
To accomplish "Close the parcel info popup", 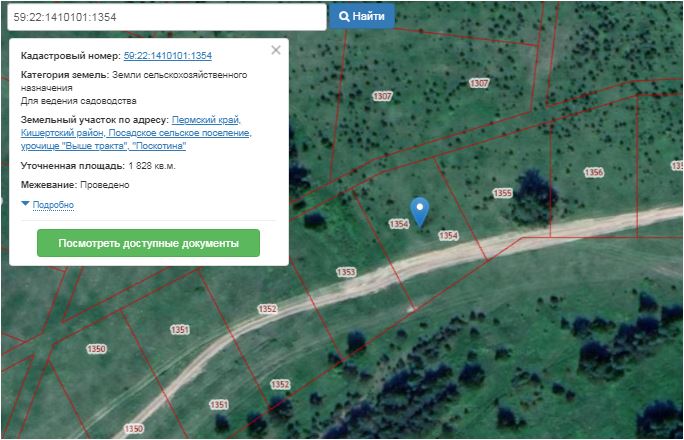I will pyautogui.click(x=276, y=50).
